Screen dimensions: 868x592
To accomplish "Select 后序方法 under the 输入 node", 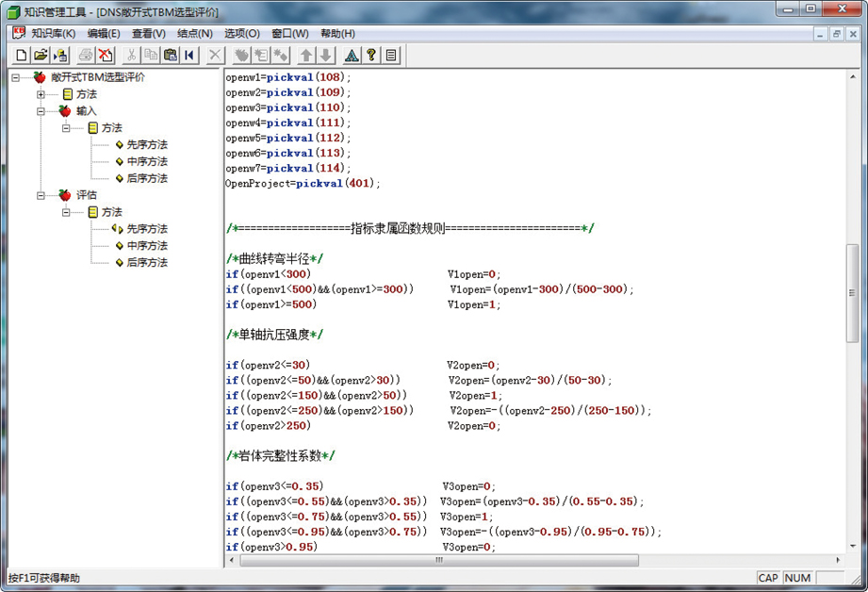I will tap(147, 178).
